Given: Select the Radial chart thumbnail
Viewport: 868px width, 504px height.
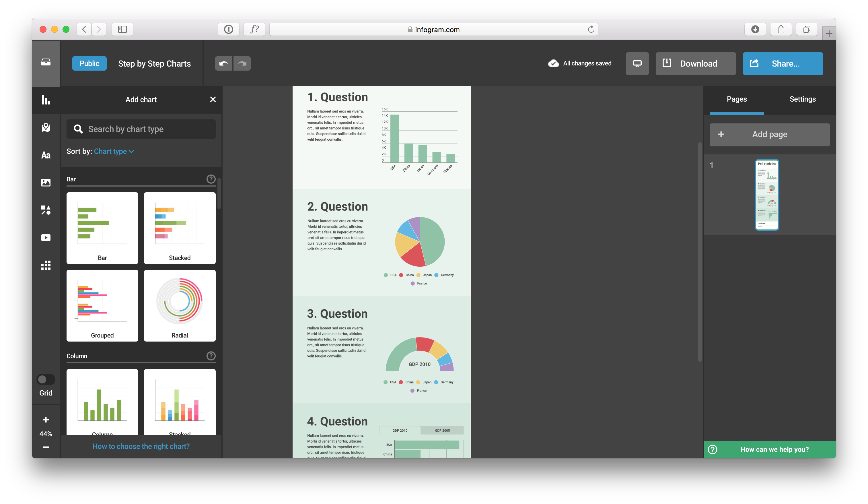Looking at the screenshot, I should click(180, 305).
